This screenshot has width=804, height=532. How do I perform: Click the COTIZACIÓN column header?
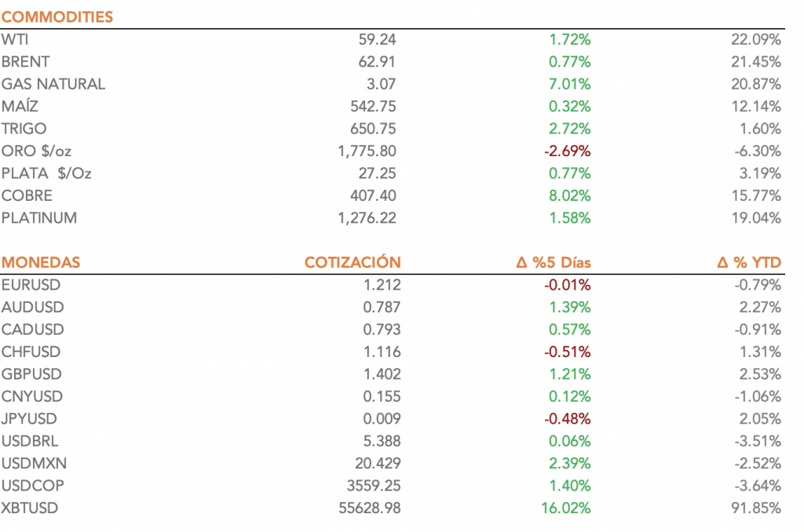coord(353,263)
